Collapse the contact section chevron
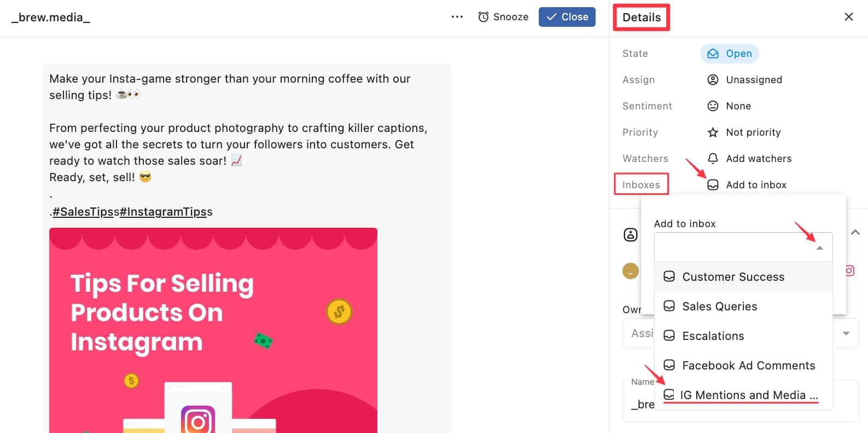868x433 pixels. (855, 232)
